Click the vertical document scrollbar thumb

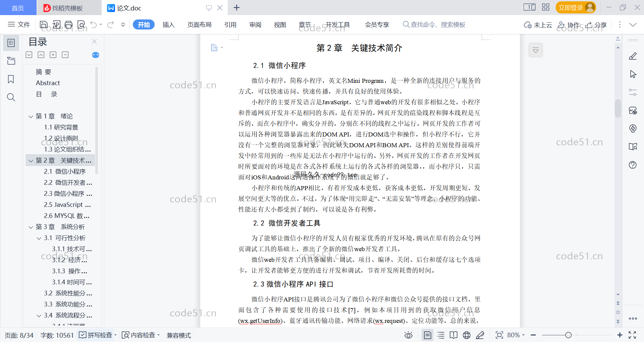coord(618,108)
